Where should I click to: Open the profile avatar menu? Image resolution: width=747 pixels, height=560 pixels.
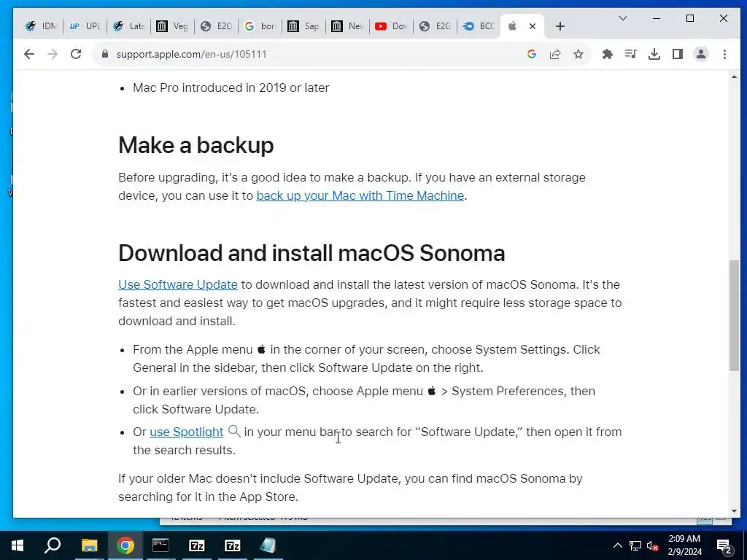(701, 54)
